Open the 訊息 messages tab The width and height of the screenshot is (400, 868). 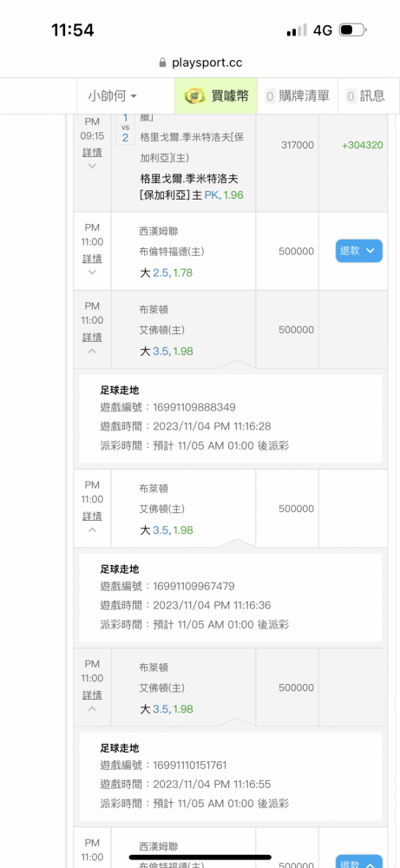tap(365, 95)
